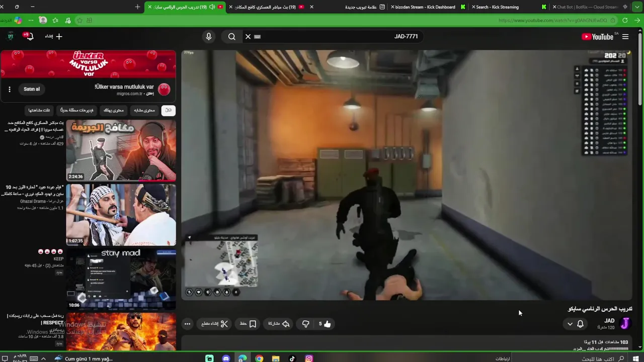644x362 pixels.
Task: Select the similar content filter chip
Action: tap(144, 110)
